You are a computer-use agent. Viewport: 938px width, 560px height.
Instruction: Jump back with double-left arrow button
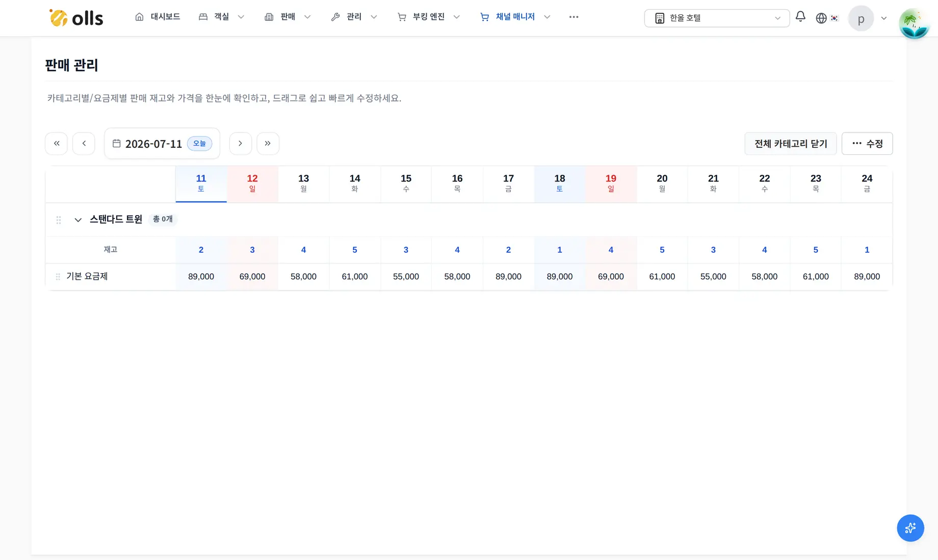click(x=57, y=143)
